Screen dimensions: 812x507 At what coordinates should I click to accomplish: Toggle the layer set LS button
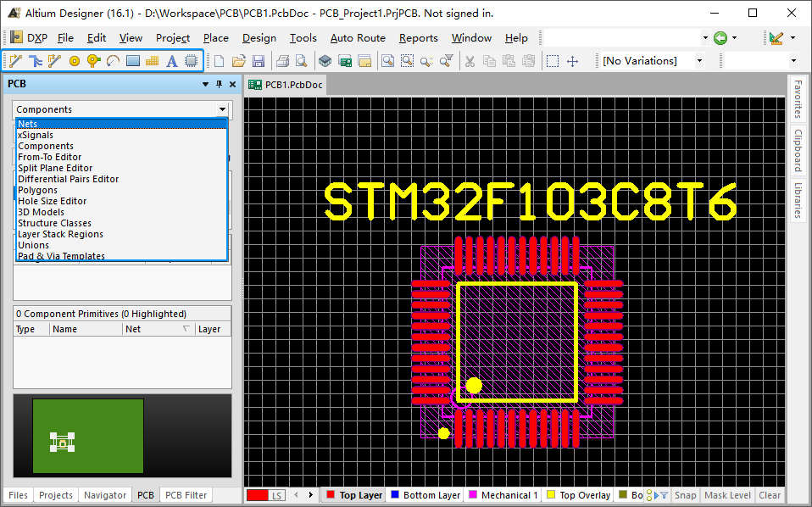pos(276,496)
